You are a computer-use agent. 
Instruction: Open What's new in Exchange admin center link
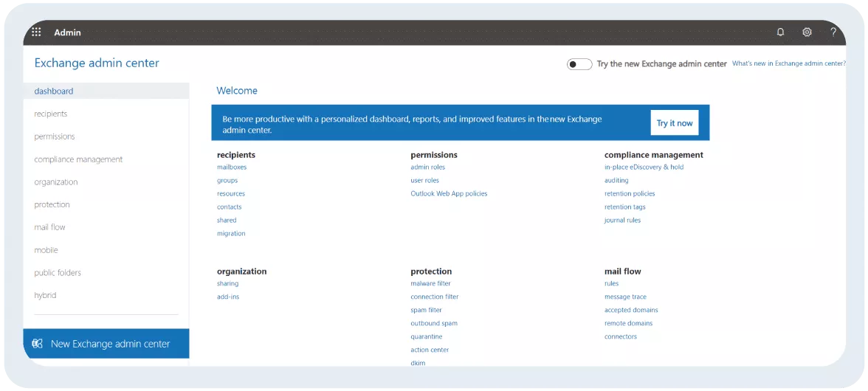[789, 63]
